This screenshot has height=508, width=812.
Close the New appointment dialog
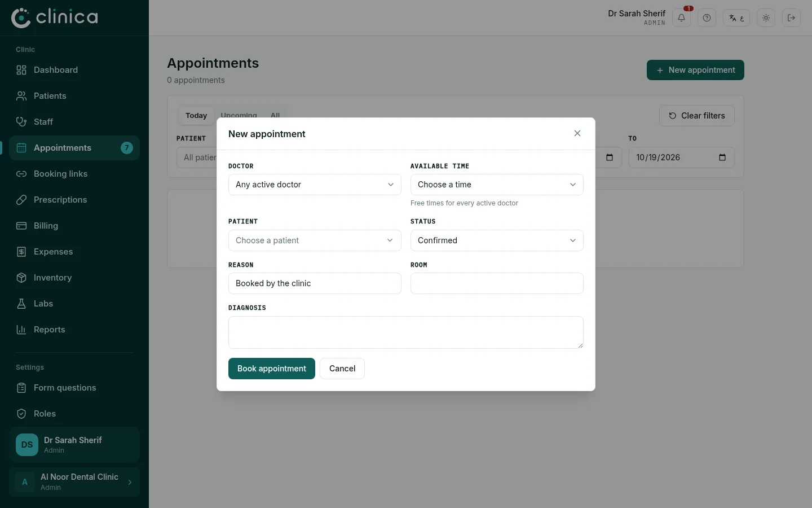click(x=577, y=133)
